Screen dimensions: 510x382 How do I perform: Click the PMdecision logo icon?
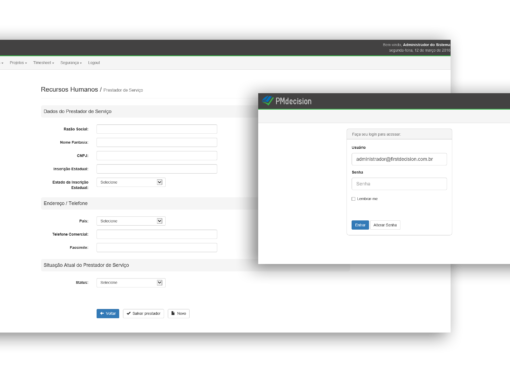coord(268,101)
